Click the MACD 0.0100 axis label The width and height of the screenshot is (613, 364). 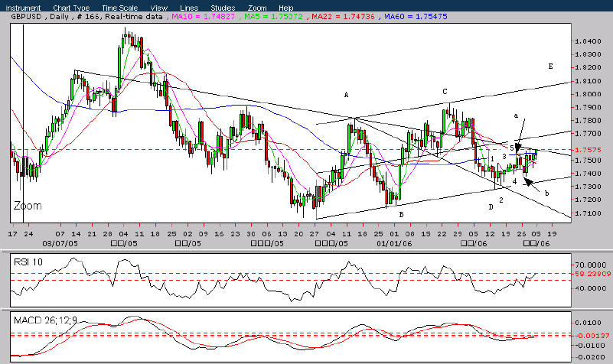click(x=588, y=323)
